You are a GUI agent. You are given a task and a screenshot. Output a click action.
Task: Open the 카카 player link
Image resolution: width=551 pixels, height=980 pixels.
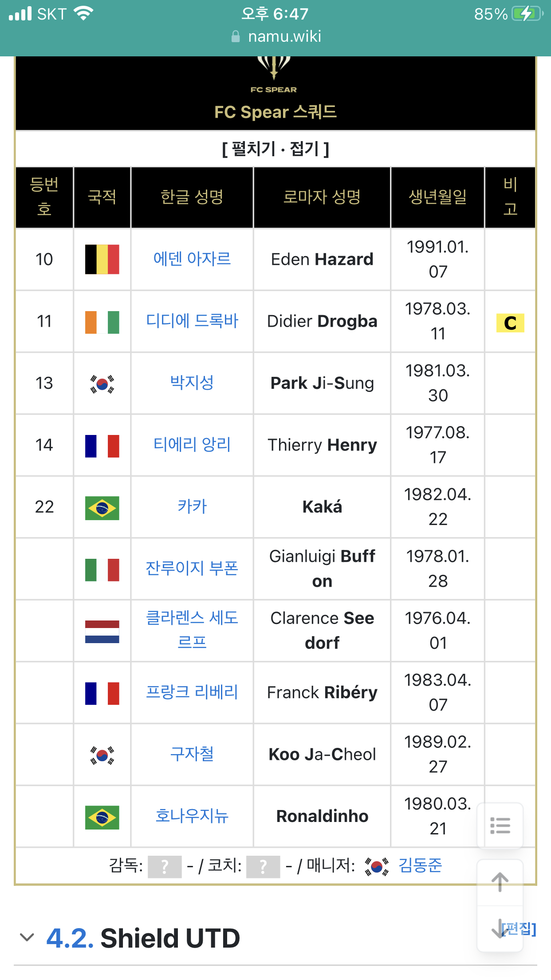pyautogui.click(x=192, y=506)
